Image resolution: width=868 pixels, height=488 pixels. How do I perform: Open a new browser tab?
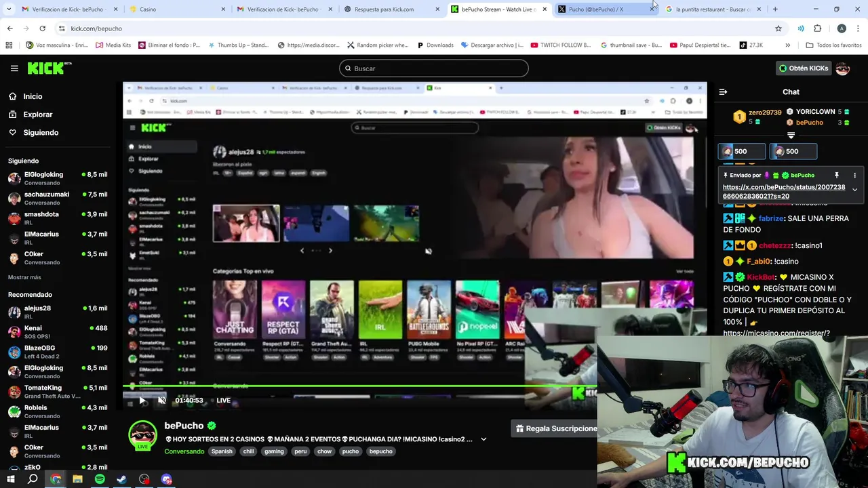pos(775,9)
